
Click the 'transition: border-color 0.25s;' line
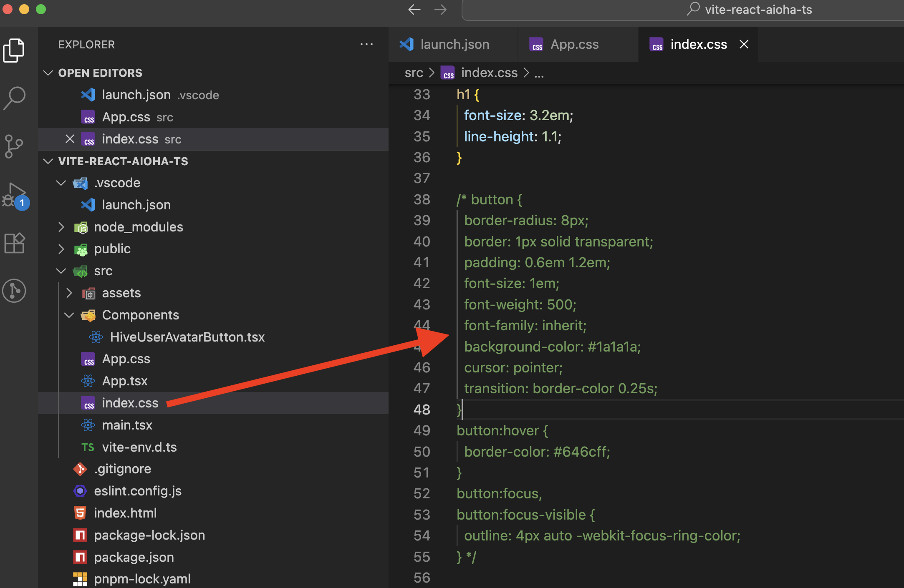tap(561, 389)
